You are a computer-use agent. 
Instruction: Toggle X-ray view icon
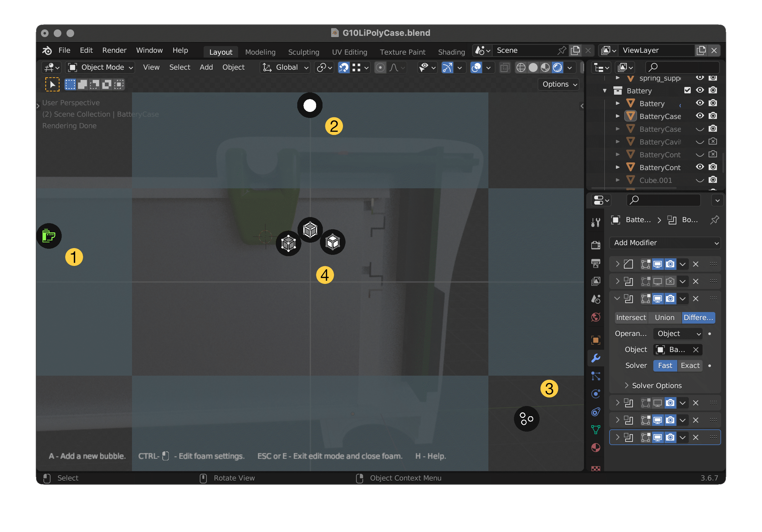click(505, 67)
